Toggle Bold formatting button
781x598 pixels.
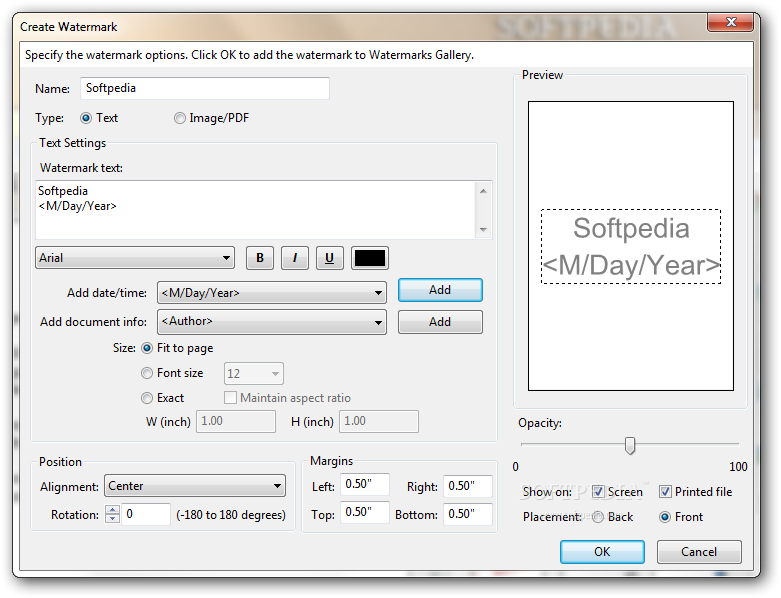click(260, 258)
